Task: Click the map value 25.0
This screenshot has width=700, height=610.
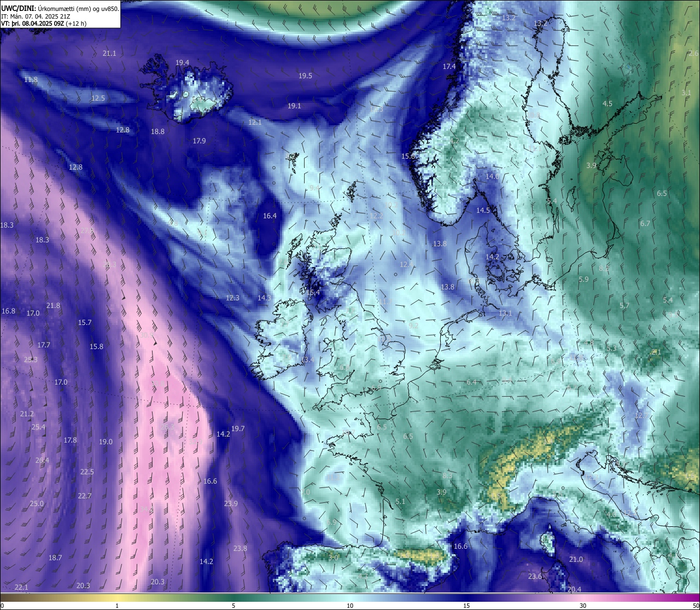Action: click(37, 504)
